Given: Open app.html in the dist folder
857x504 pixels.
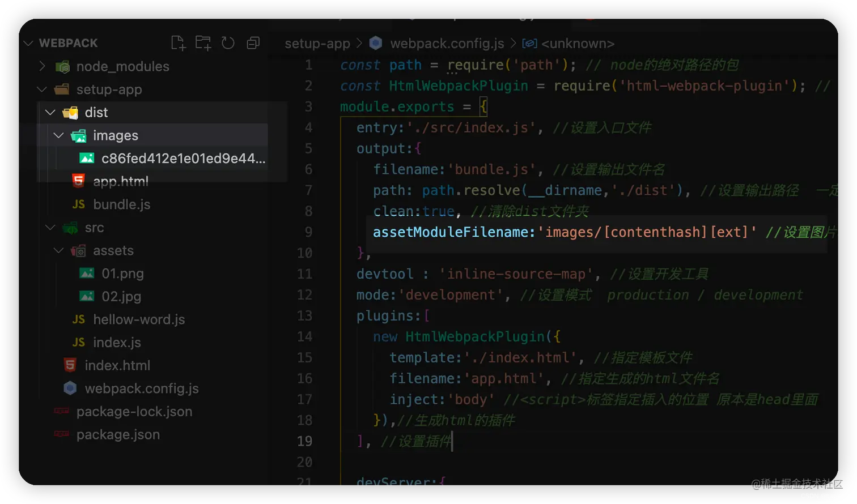Looking at the screenshot, I should pyautogui.click(x=121, y=181).
